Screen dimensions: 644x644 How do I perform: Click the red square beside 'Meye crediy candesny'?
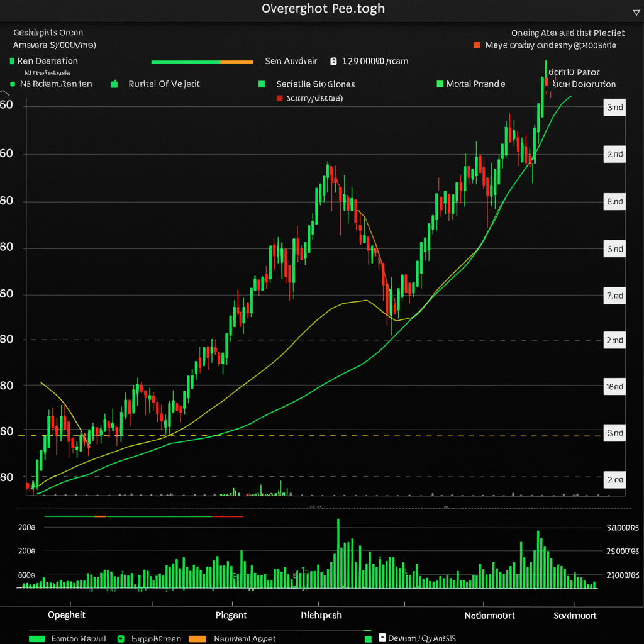tap(477, 45)
